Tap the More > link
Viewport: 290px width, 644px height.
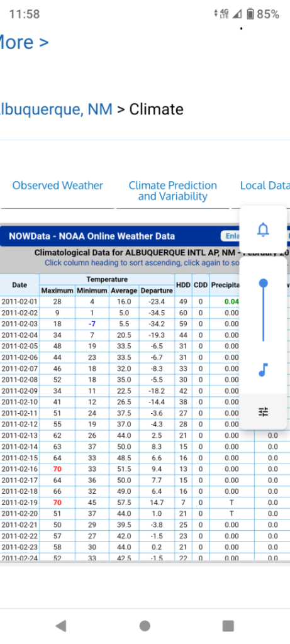coord(24,42)
